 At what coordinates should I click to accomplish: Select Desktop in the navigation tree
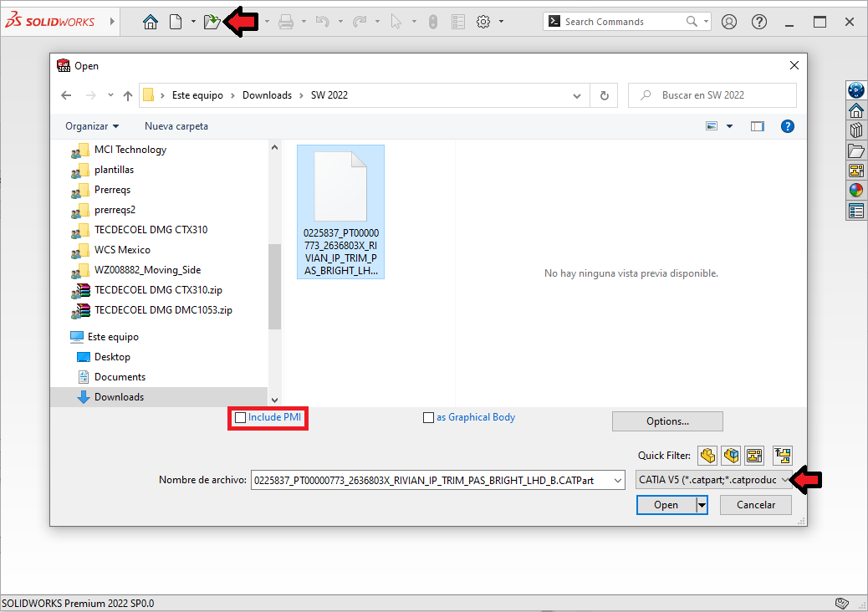coord(112,357)
